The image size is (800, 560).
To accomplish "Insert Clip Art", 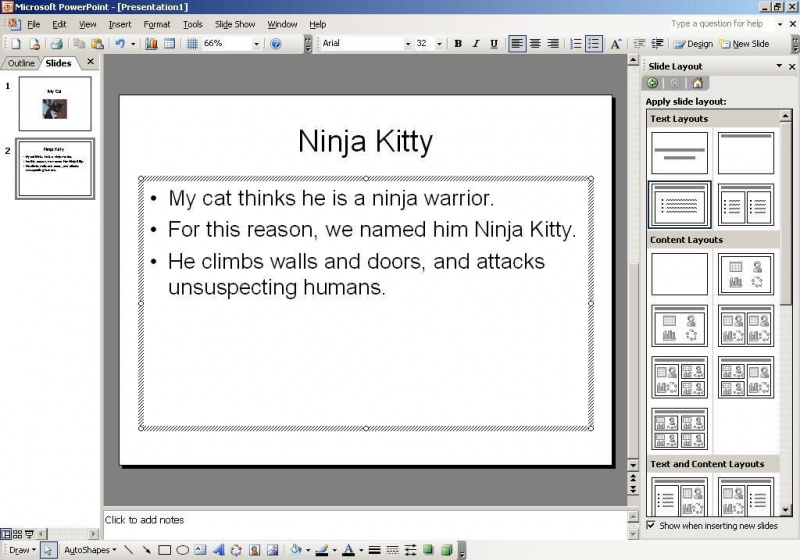I will pyautogui.click(x=254, y=550).
